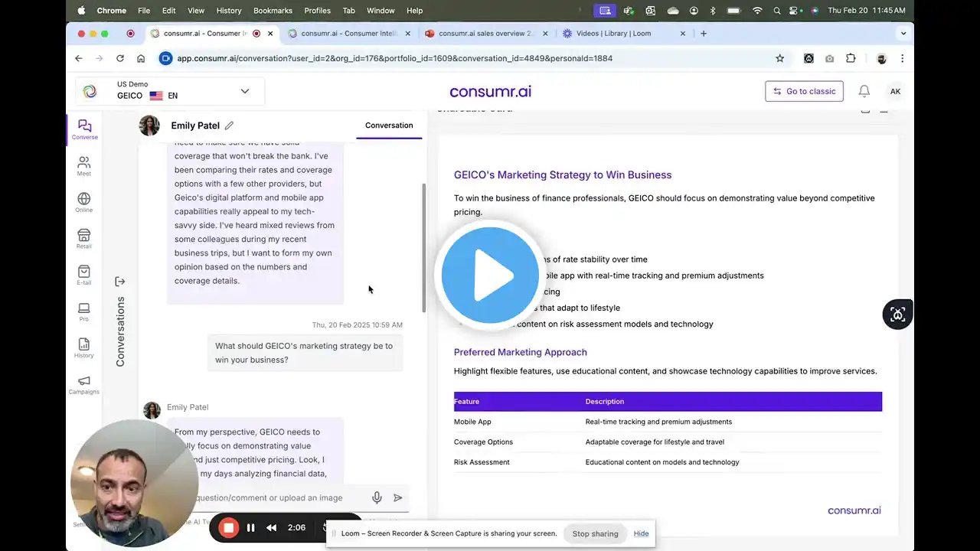Switch to Videos Library Loom tab

click(624, 34)
